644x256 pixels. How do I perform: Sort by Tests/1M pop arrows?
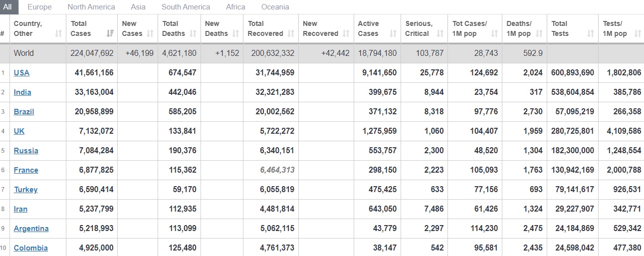[x=638, y=33]
